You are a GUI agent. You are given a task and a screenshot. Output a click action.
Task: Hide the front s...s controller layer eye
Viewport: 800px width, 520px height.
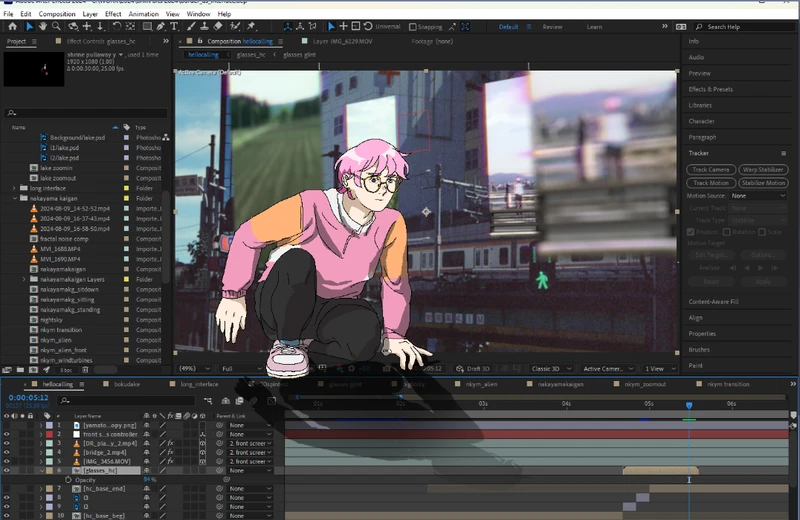7,434
